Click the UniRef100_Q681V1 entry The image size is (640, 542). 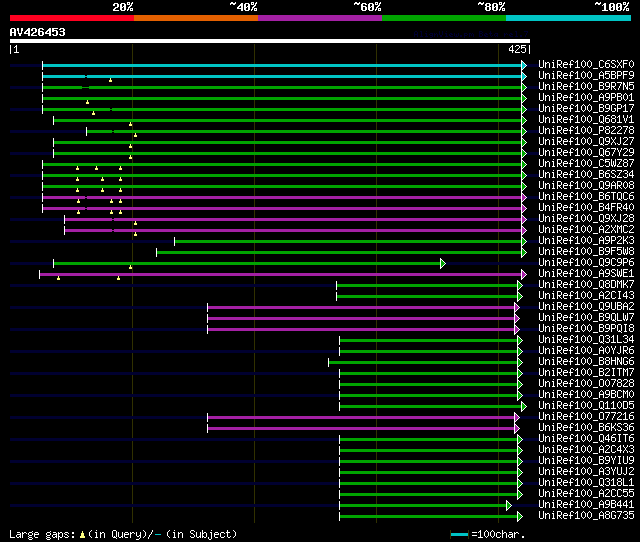click(x=586, y=120)
